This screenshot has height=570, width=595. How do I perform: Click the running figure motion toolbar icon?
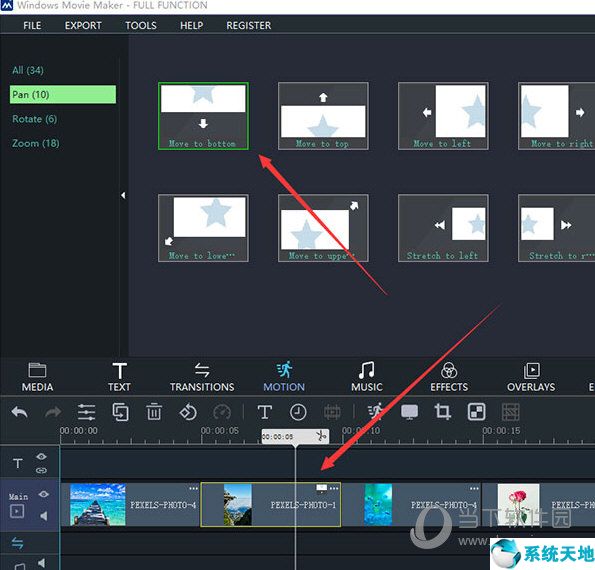coord(376,412)
